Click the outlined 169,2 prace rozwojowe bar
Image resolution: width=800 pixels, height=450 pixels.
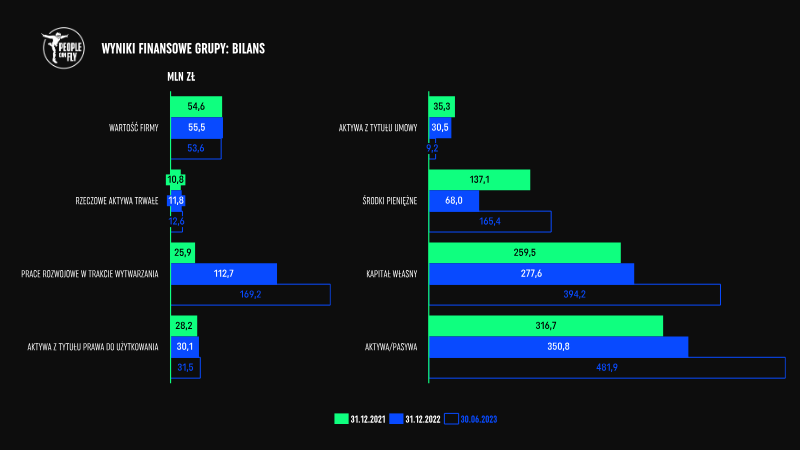[251, 294]
